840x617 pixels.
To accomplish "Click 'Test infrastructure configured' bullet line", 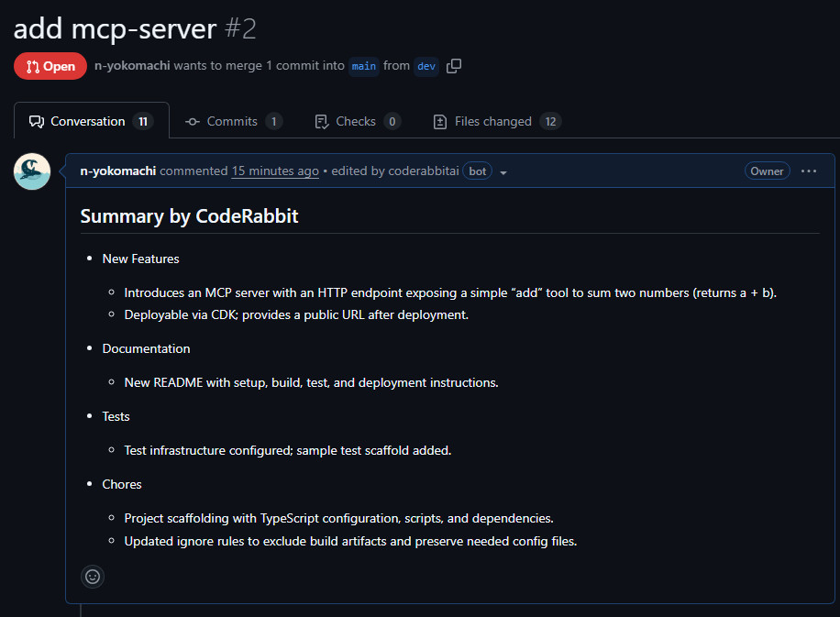I will [288, 450].
